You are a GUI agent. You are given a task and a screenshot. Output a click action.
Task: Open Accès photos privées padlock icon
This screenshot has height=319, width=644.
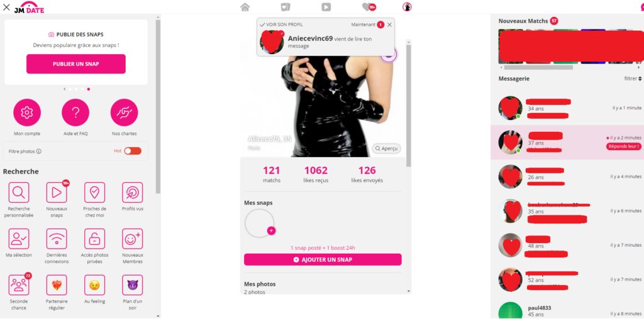pyautogui.click(x=94, y=239)
